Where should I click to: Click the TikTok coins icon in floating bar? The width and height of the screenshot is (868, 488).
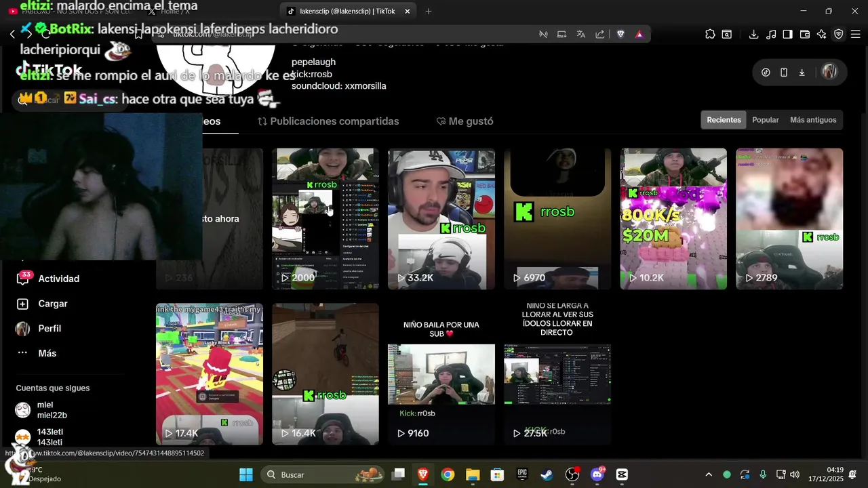(x=766, y=73)
